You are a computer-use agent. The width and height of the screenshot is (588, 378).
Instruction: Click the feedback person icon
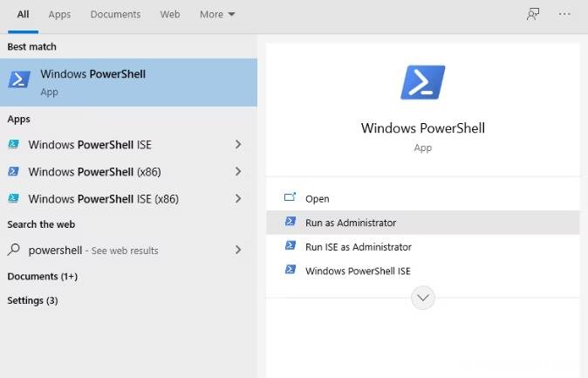pyautogui.click(x=533, y=14)
